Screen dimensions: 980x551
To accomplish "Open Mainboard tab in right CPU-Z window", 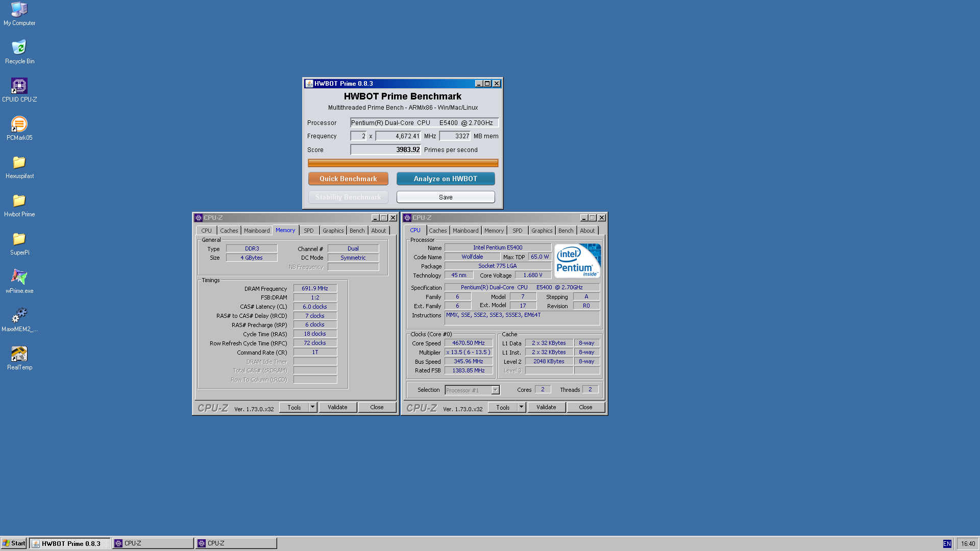I will [465, 231].
